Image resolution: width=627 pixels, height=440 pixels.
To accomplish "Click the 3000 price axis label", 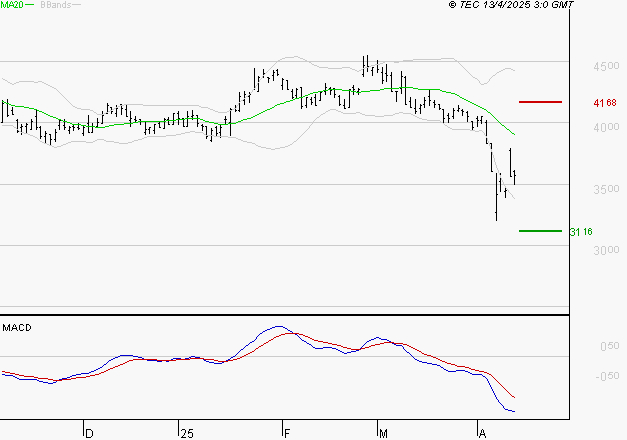I will (606, 250).
